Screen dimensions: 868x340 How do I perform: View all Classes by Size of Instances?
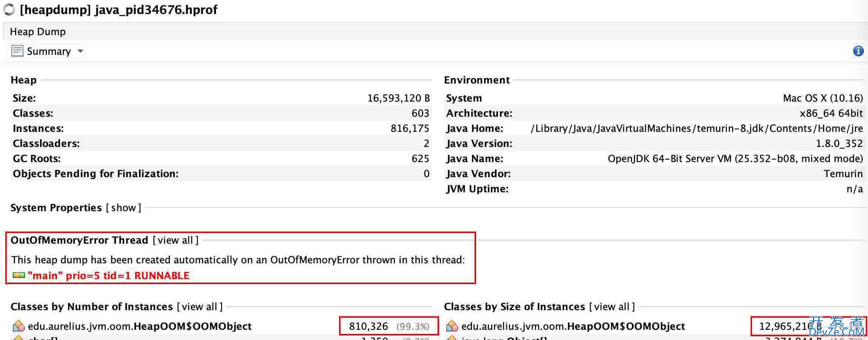coord(612,307)
